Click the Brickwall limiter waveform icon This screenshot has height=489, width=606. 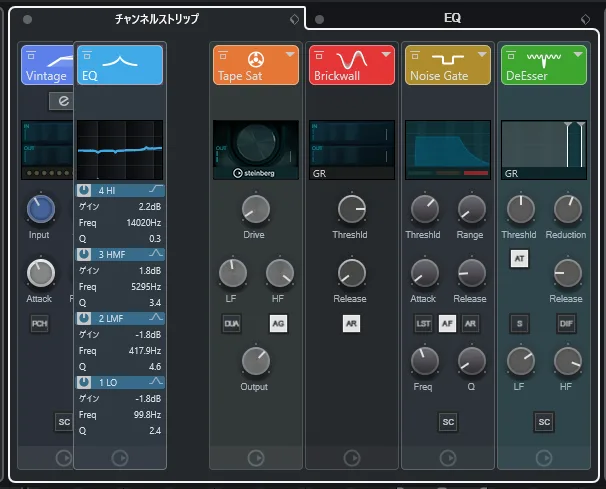point(352,60)
